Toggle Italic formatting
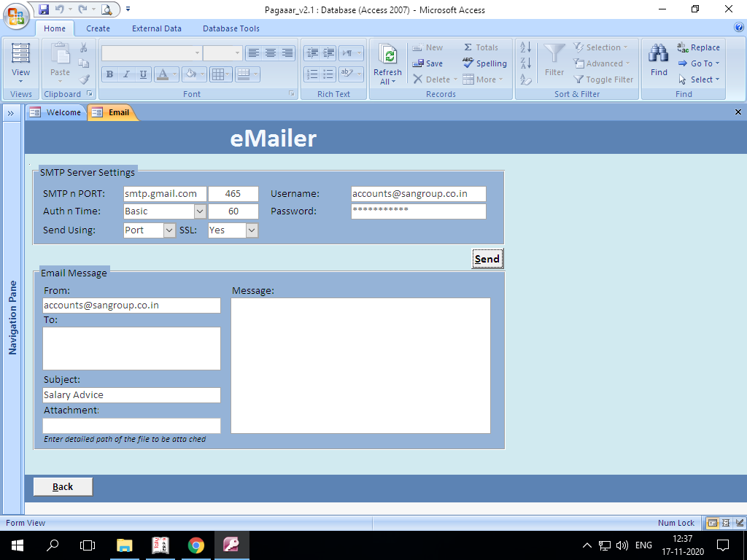The width and height of the screenshot is (747, 560). [x=126, y=74]
